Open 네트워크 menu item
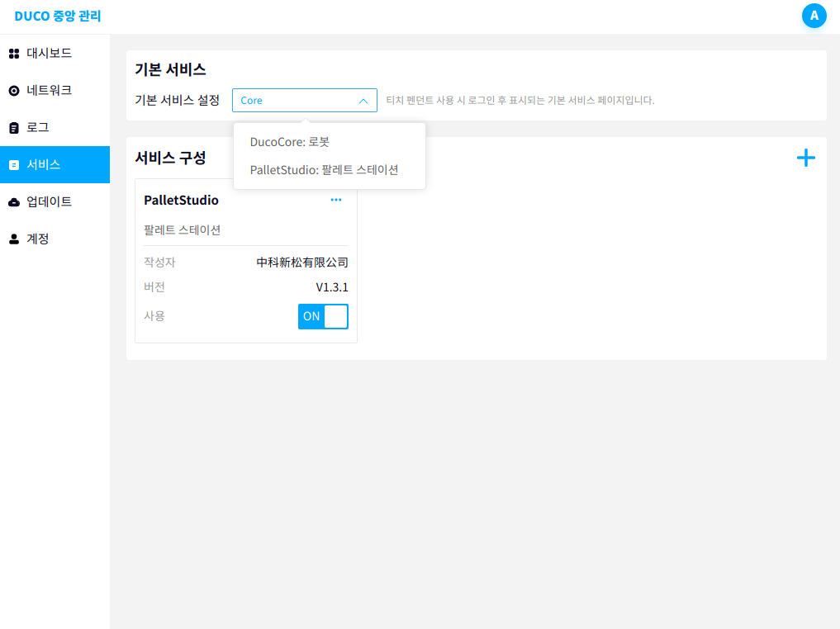 [x=55, y=91]
